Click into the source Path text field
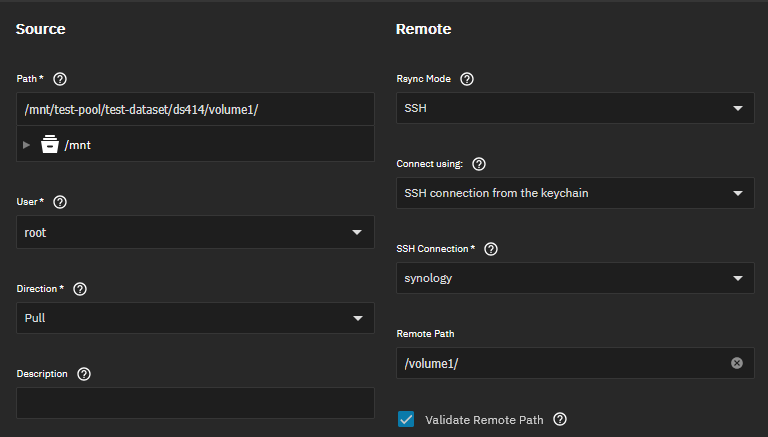Screen dimensions: 768x437 pos(195,110)
